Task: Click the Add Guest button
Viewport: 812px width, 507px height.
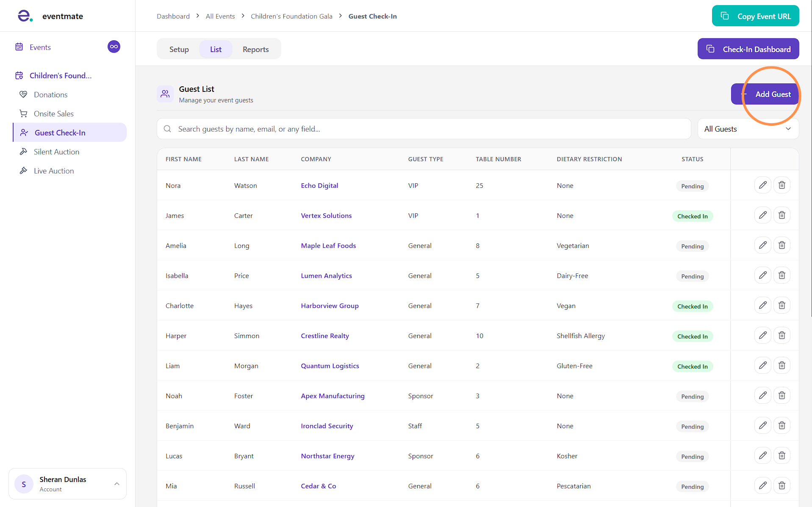Action: (765, 94)
